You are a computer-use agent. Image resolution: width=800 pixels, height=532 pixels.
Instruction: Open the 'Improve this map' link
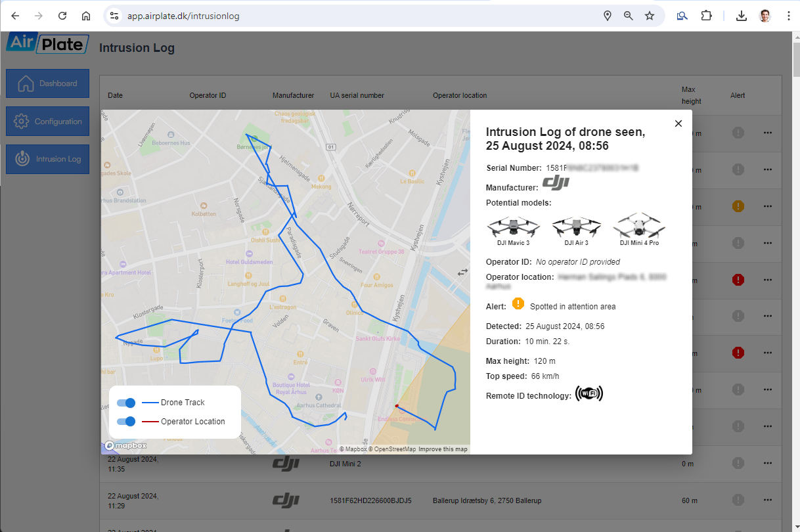coord(443,449)
